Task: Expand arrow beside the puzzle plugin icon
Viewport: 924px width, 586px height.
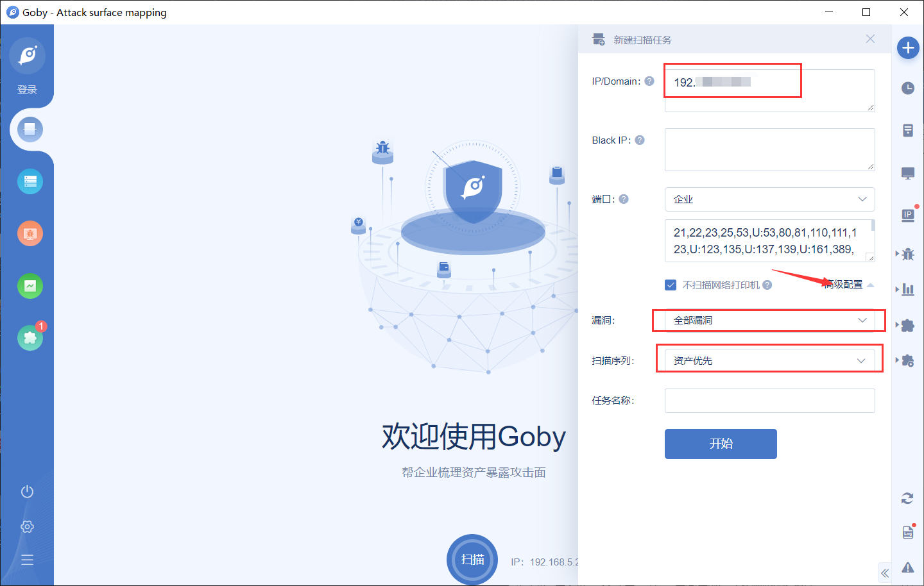Action: click(x=897, y=325)
